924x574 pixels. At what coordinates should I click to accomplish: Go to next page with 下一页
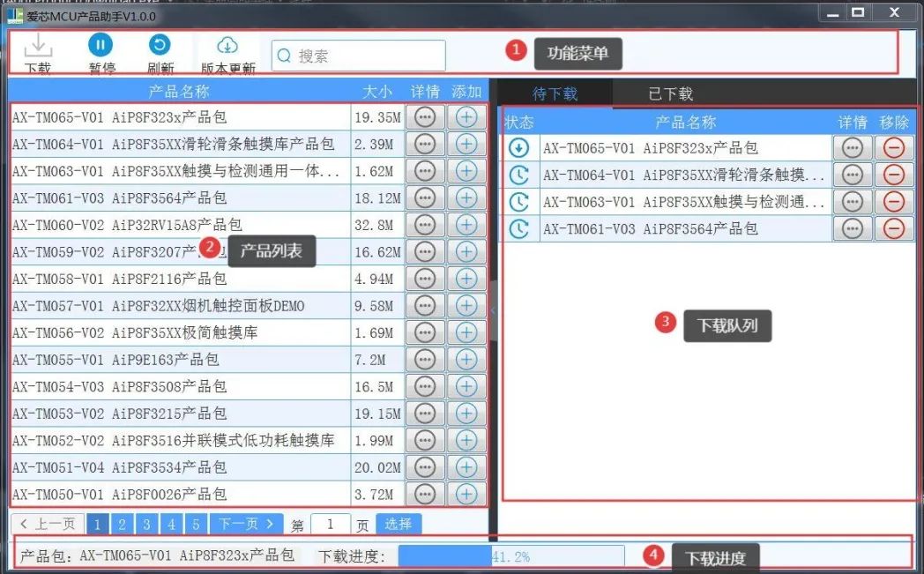[x=246, y=524]
